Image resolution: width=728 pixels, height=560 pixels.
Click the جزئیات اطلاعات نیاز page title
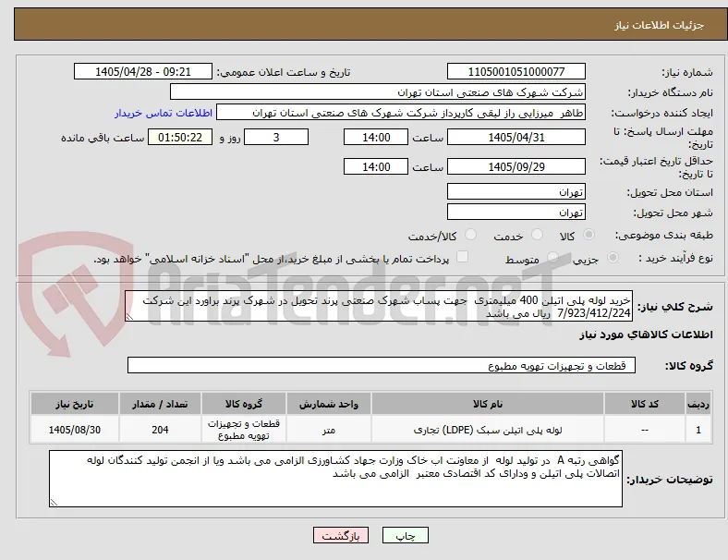tap(660, 25)
